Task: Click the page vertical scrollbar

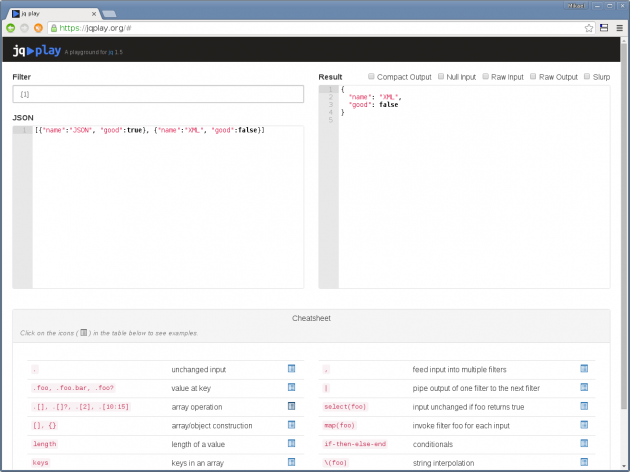Action: [x=624, y=225]
